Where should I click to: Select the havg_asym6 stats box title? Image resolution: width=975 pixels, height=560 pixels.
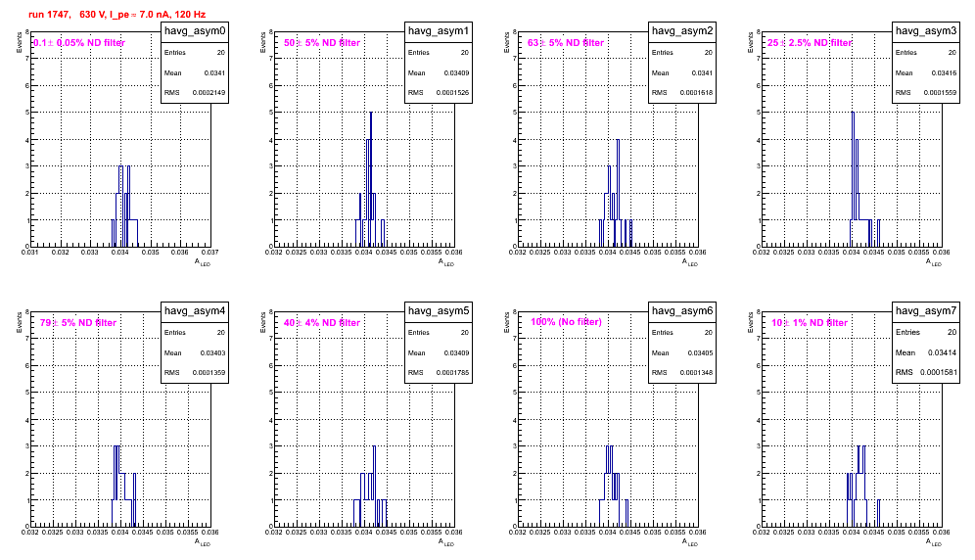tap(682, 311)
